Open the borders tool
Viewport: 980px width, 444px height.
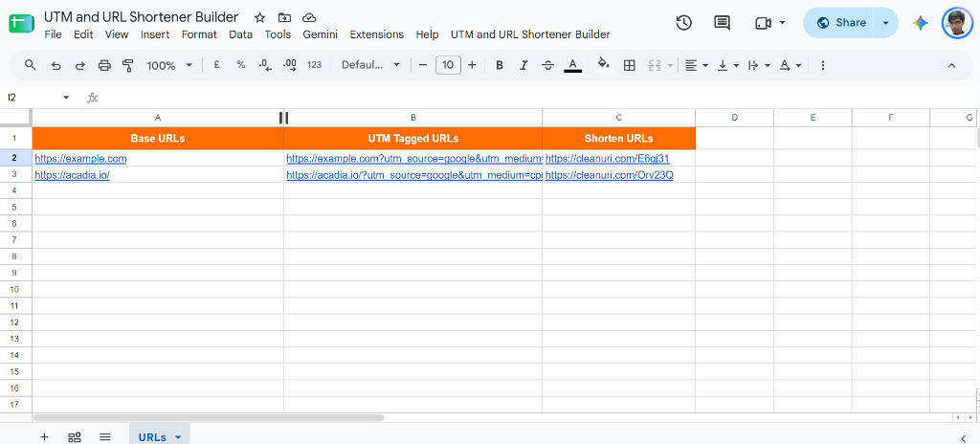pyautogui.click(x=630, y=65)
